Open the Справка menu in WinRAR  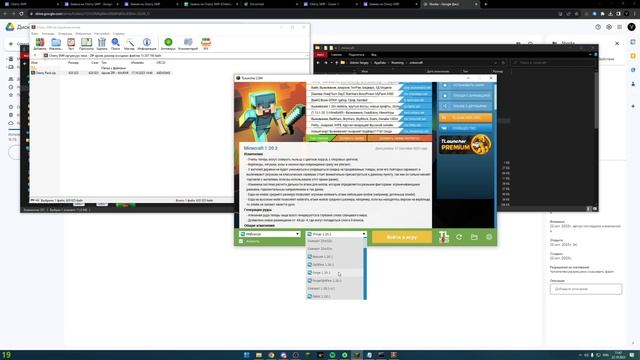pos(119,33)
